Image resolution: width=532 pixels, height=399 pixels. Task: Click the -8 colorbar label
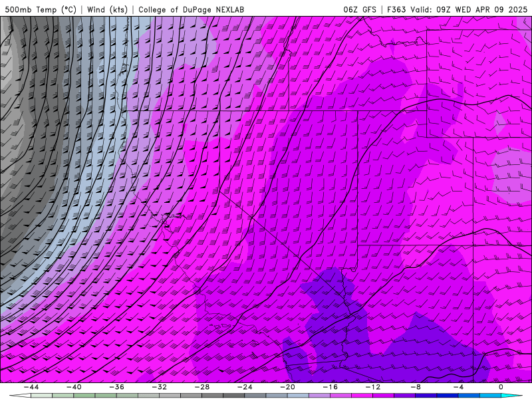pyautogui.click(x=416, y=387)
